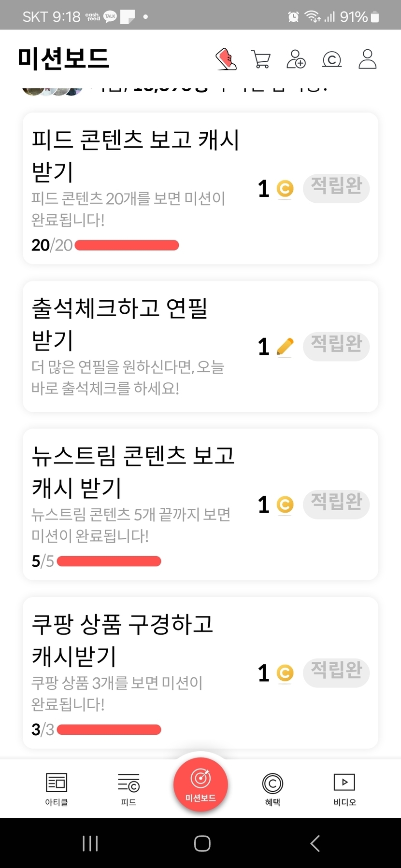
Task: Open the user profile icon
Action: [367, 59]
